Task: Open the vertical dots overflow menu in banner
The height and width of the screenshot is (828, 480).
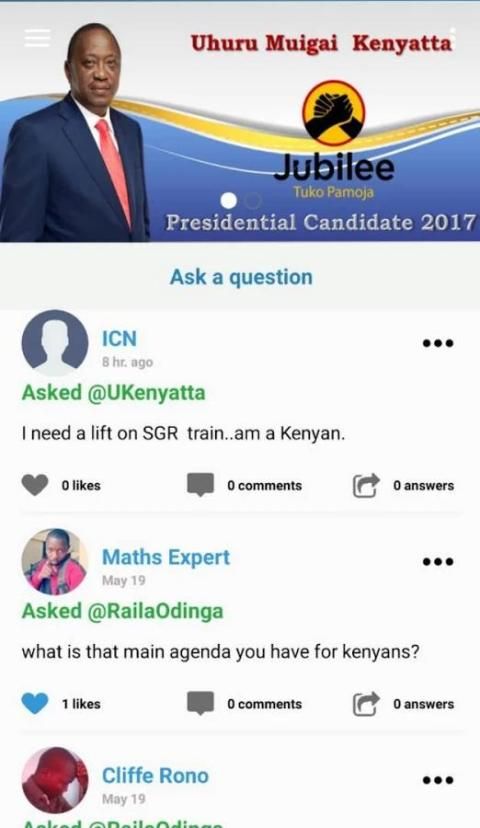Action: click(x=453, y=38)
